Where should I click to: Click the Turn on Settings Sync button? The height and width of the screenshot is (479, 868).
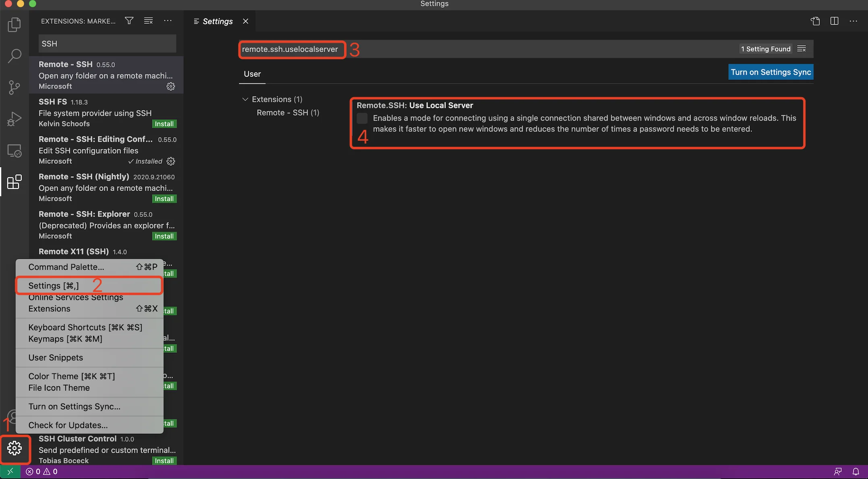[x=770, y=72]
